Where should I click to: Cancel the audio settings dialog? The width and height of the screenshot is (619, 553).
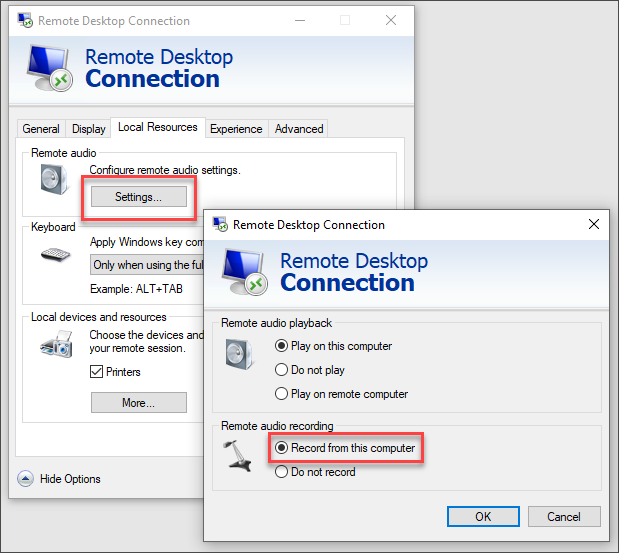click(x=564, y=517)
